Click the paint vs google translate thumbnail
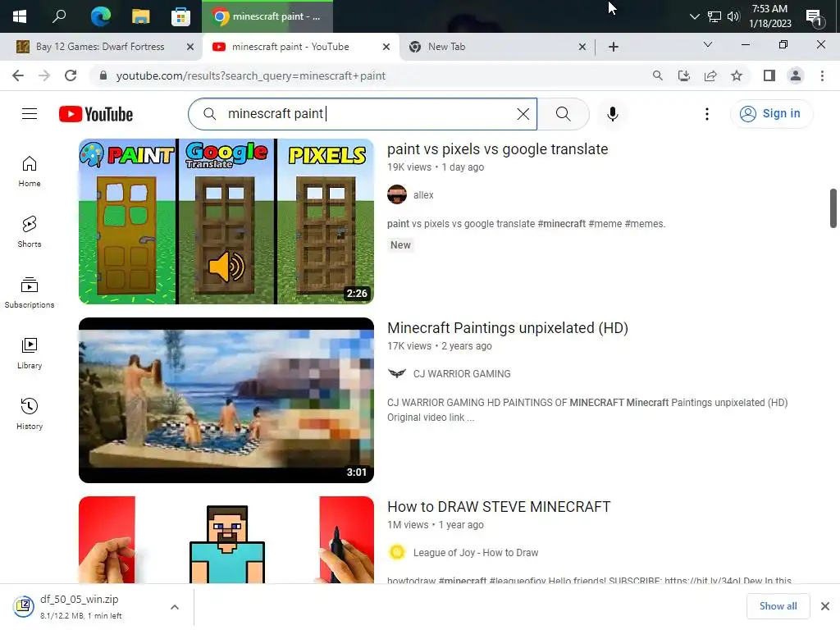This screenshot has height=630, width=840. click(226, 221)
